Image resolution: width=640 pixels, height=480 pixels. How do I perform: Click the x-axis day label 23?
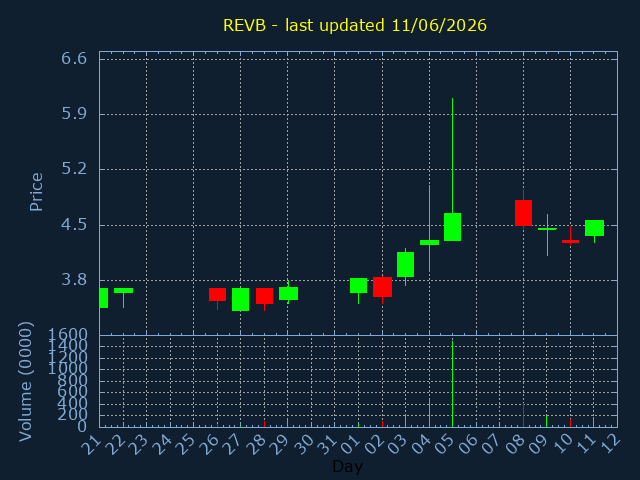138,444
